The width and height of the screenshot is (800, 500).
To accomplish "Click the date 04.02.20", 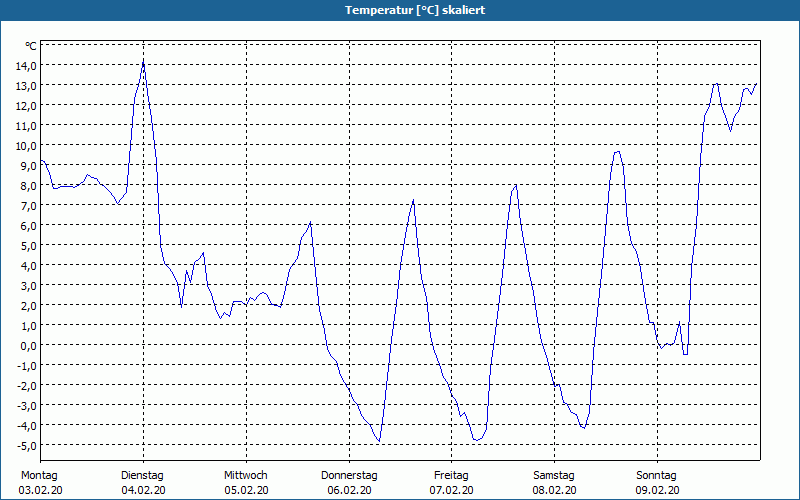I will [143, 490].
